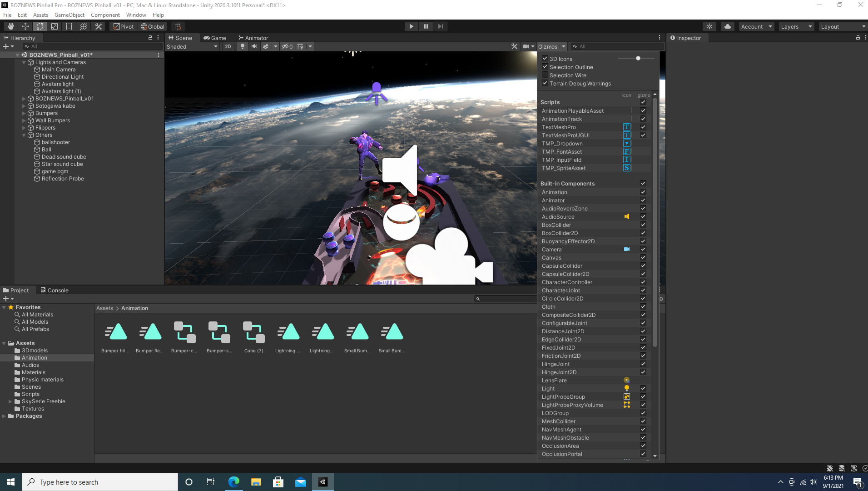
Task: Open the GameObject menu
Action: coord(69,15)
